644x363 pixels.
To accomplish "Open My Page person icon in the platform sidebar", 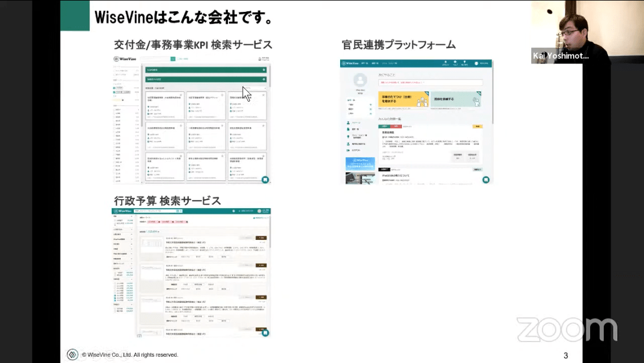I will (348, 123).
